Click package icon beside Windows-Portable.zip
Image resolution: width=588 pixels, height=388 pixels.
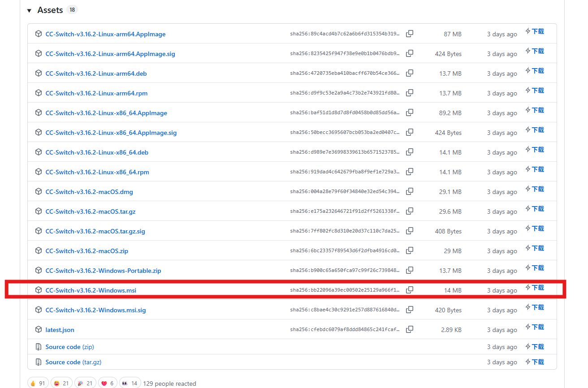(39, 271)
